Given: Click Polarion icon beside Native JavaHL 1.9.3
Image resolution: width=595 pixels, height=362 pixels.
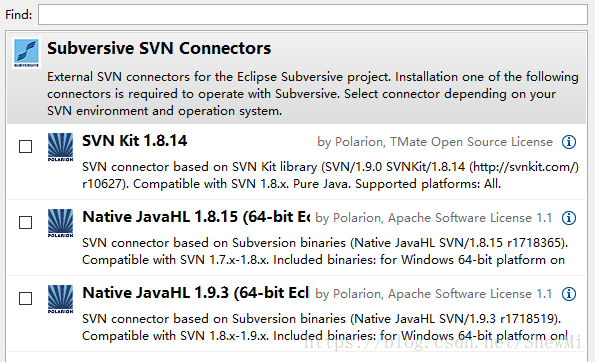Looking at the screenshot, I should pos(61,299).
